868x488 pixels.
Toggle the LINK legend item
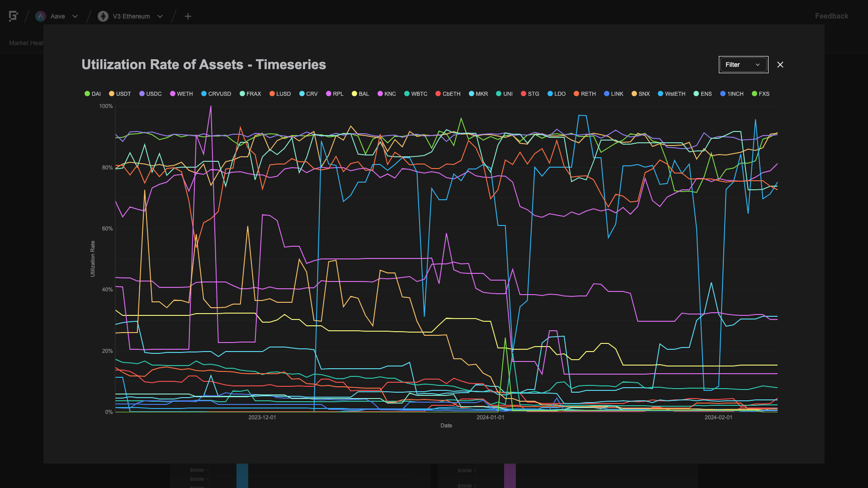pos(613,94)
